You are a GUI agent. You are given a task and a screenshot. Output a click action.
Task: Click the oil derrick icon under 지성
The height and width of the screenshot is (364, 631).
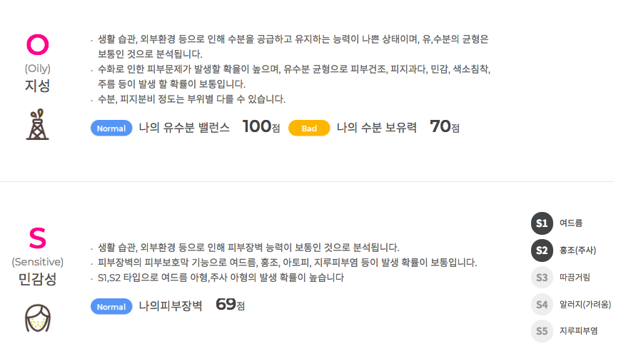tap(37, 124)
